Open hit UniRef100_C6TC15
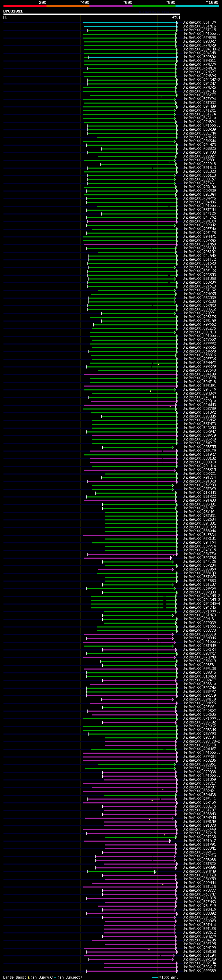 pyautogui.click(x=199, y=30)
